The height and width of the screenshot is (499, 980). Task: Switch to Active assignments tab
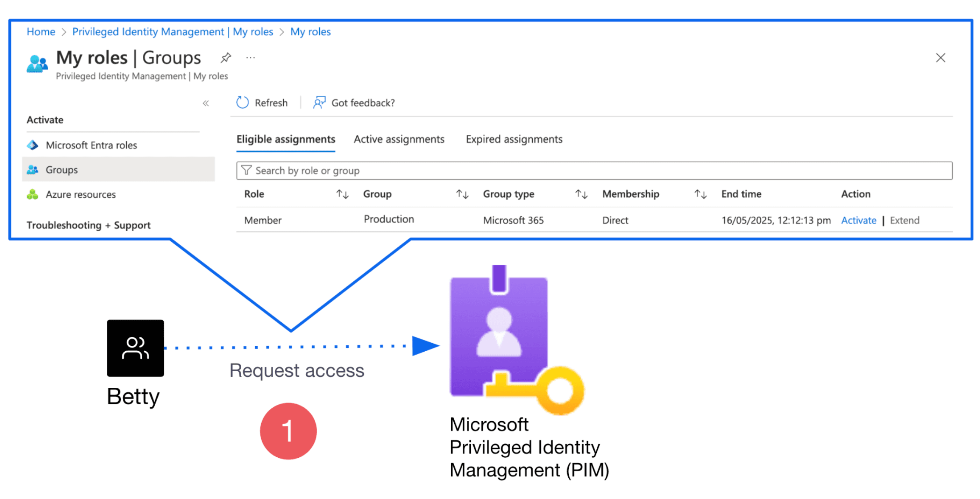pos(399,139)
